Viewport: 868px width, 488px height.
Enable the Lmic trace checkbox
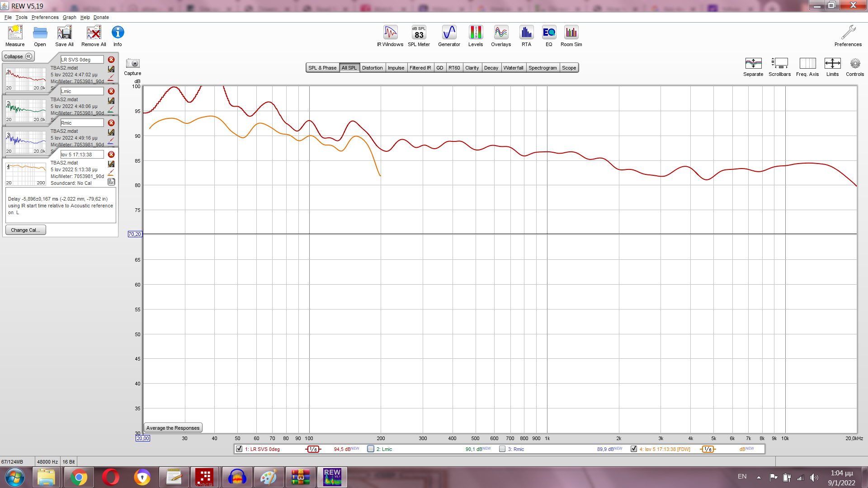tap(371, 449)
